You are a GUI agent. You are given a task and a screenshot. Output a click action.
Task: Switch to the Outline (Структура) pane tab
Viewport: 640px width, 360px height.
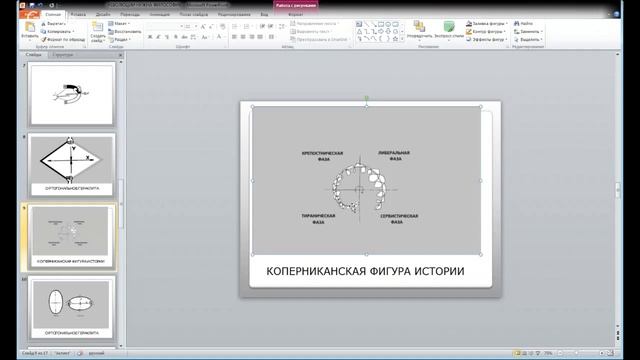tap(62, 55)
